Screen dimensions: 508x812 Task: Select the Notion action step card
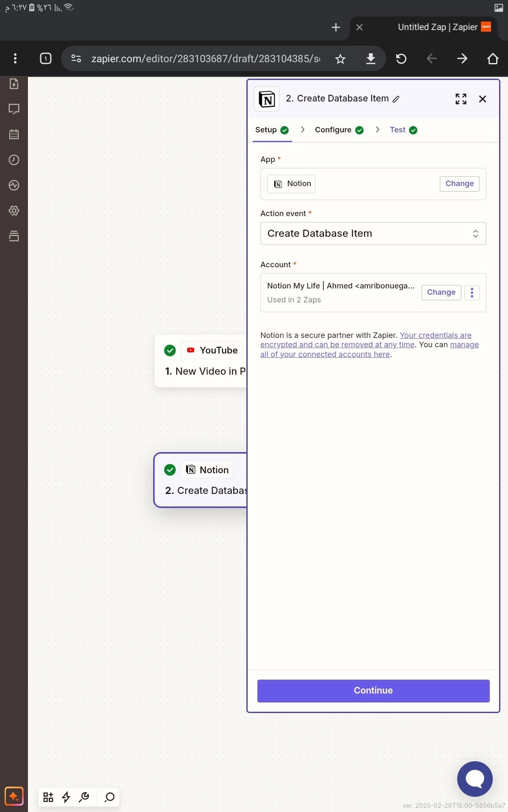click(201, 480)
